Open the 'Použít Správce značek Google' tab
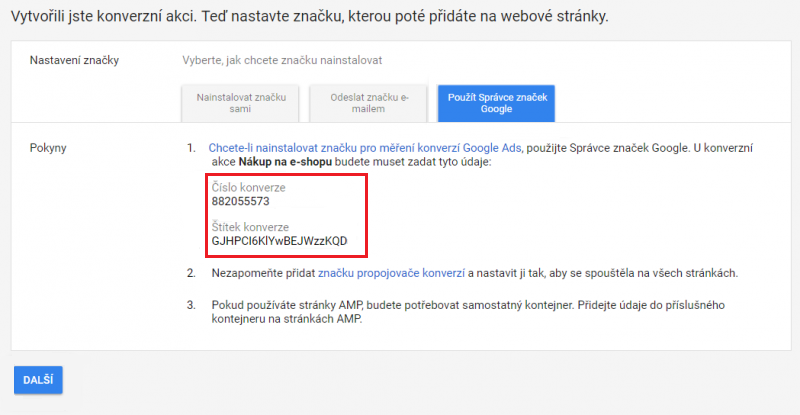Viewport: 800px width, 415px height. (496, 101)
